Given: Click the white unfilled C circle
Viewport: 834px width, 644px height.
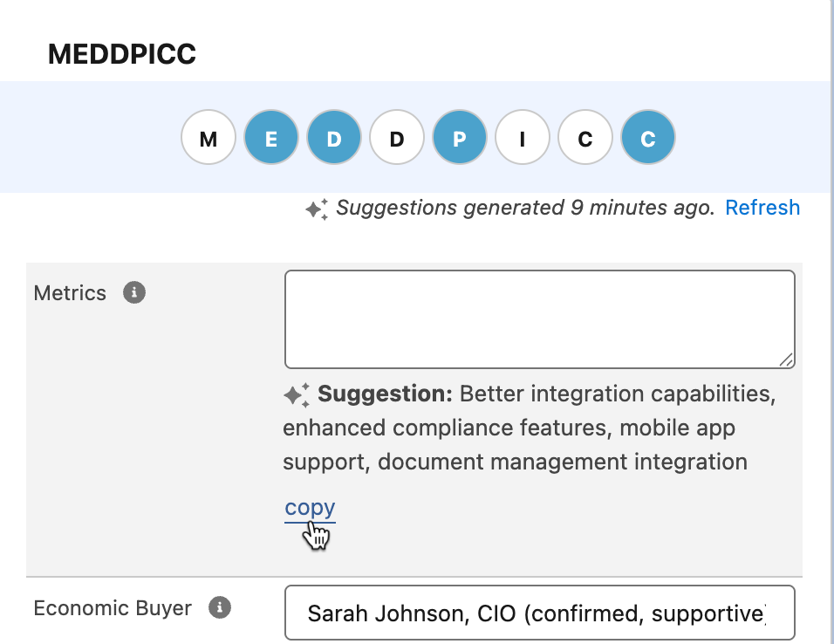Looking at the screenshot, I should pyautogui.click(x=585, y=138).
